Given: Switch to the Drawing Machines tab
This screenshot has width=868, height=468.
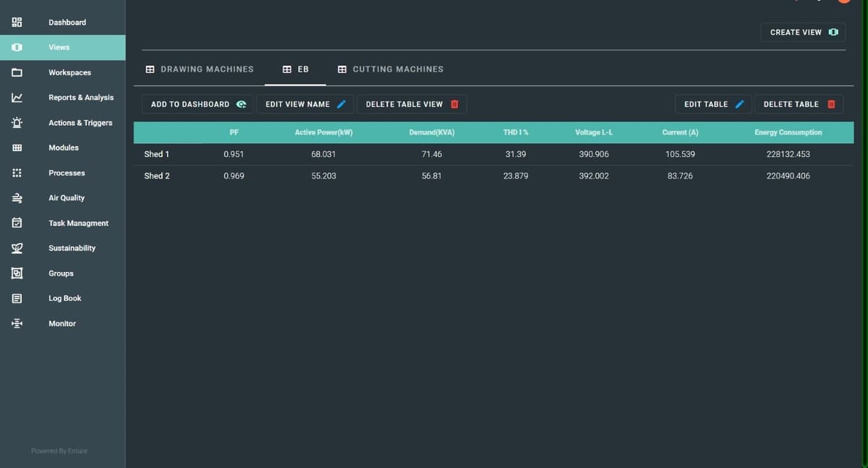Looking at the screenshot, I should (x=200, y=69).
